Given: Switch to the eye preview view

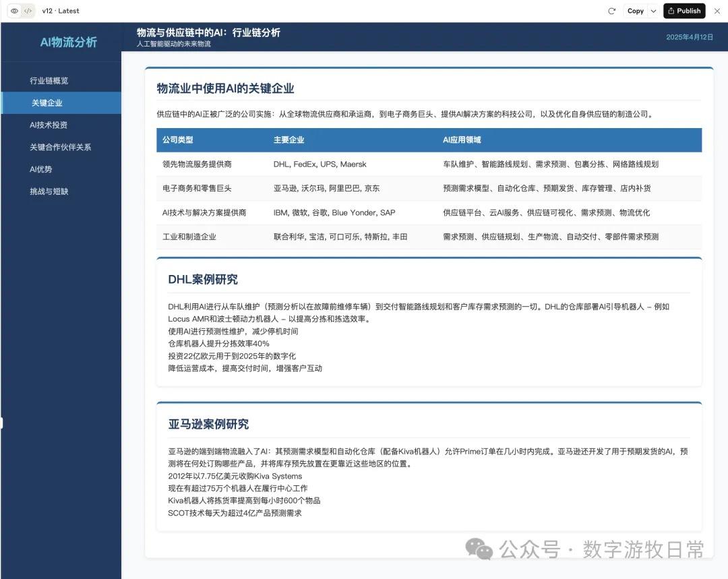Looking at the screenshot, I should point(14,11).
